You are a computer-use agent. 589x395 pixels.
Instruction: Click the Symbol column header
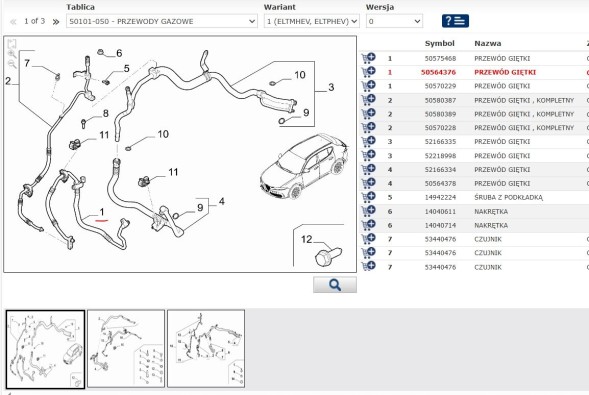(x=439, y=43)
